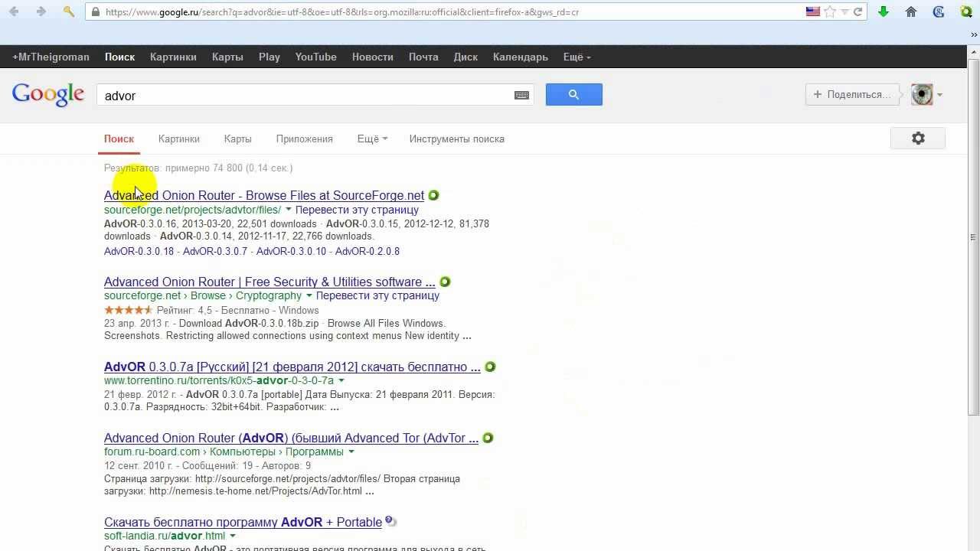Click green rating icon beside ru-board result
This screenshot has width=980, height=551.
point(488,438)
